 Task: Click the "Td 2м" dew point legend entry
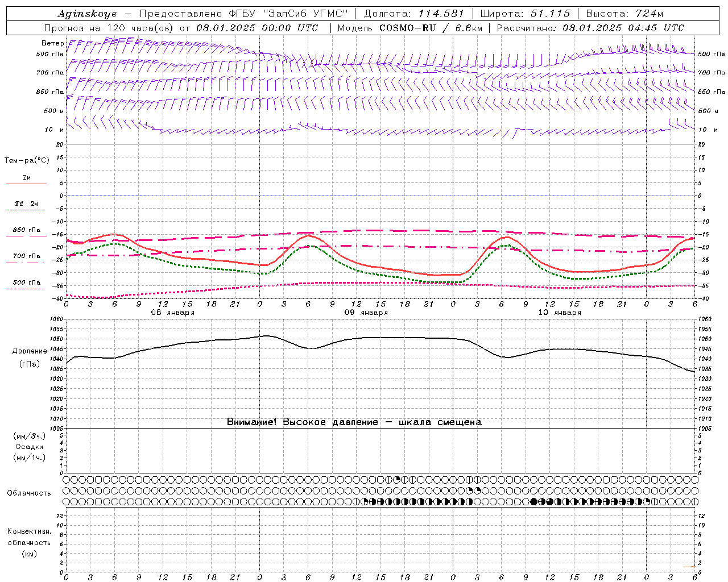(x=27, y=203)
